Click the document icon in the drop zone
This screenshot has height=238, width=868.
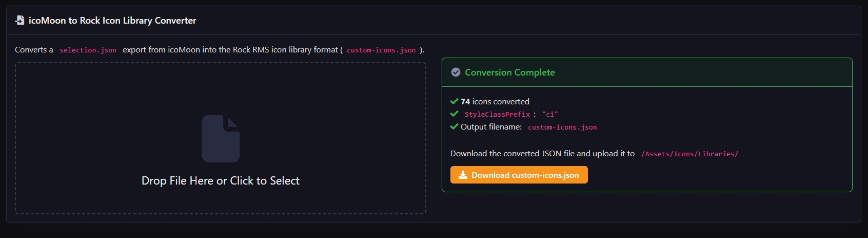point(221,138)
